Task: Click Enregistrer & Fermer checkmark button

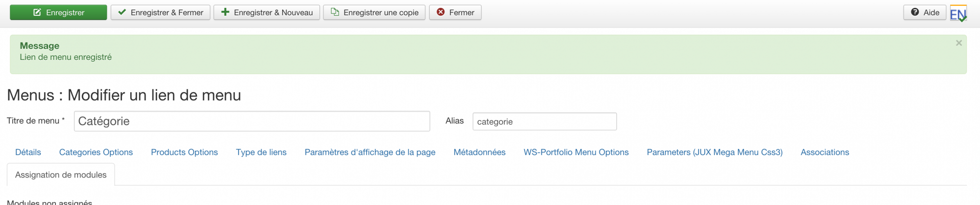Action: [160, 12]
